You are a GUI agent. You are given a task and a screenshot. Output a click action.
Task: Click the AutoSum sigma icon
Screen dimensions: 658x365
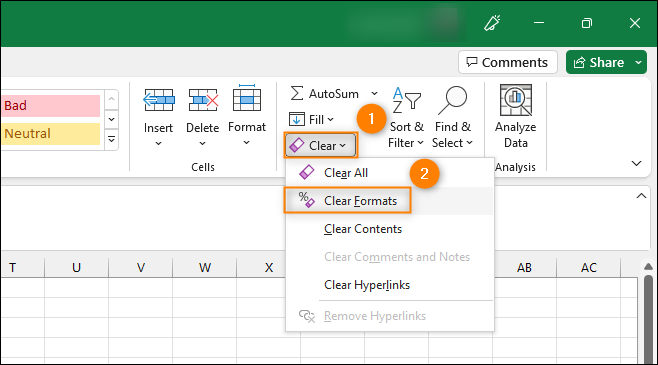(x=297, y=93)
